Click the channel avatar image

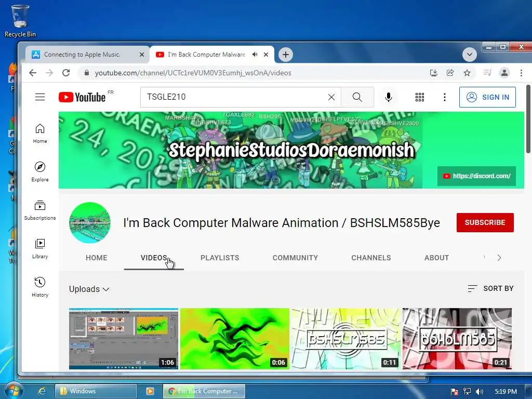pos(90,222)
